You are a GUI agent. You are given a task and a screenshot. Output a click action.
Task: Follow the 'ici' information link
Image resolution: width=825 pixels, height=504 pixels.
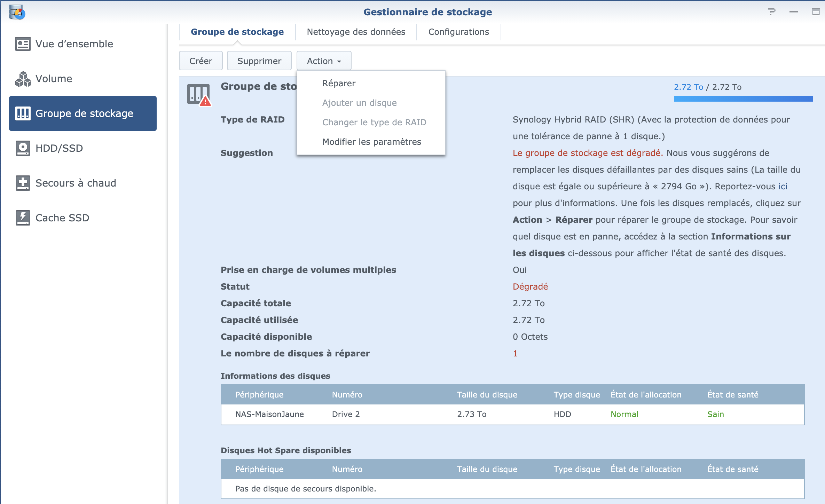(x=783, y=187)
